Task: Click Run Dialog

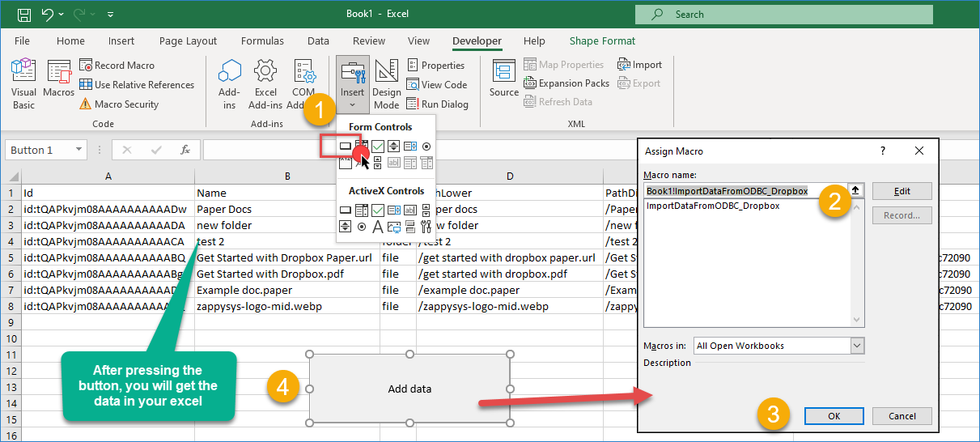Action: (437, 104)
